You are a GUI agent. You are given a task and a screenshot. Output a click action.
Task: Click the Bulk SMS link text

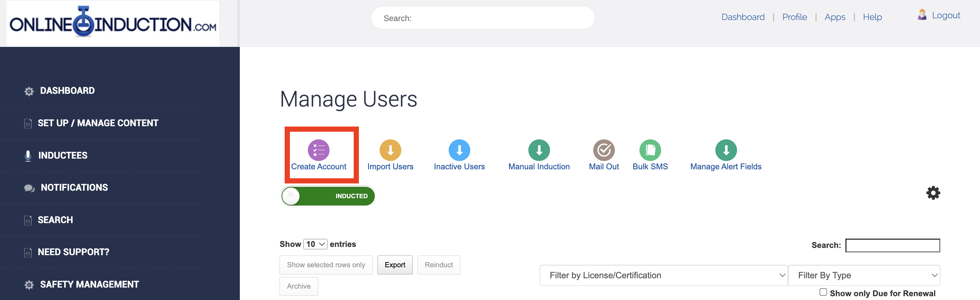pyautogui.click(x=650, y=167)
